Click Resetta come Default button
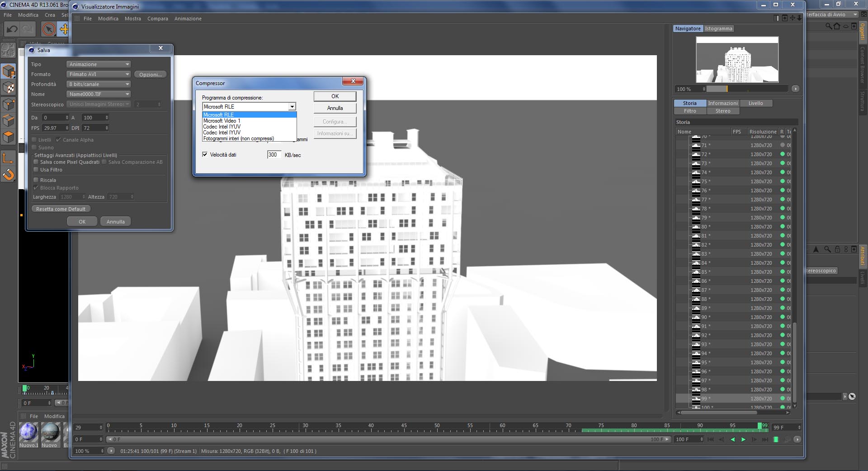 point(61,209)
